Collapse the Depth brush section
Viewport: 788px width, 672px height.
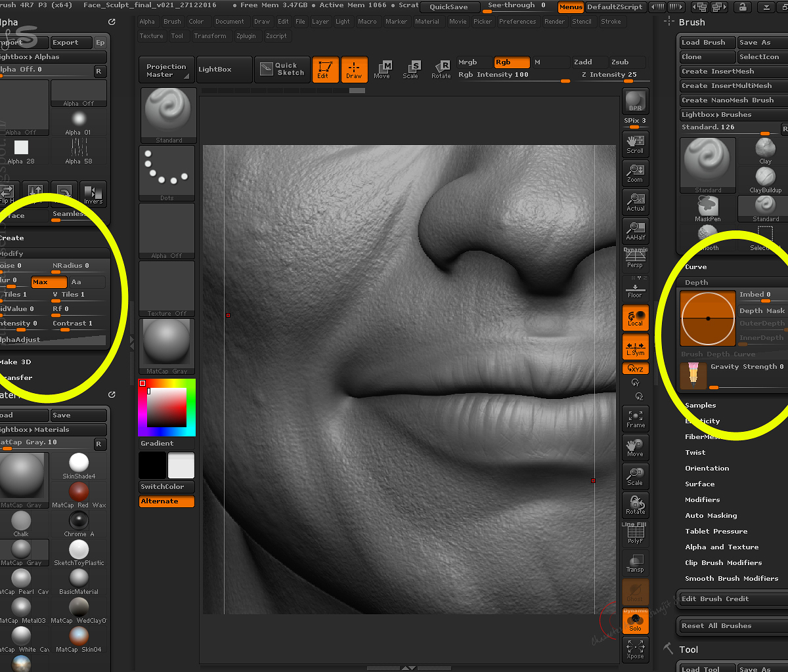point(697,283)
